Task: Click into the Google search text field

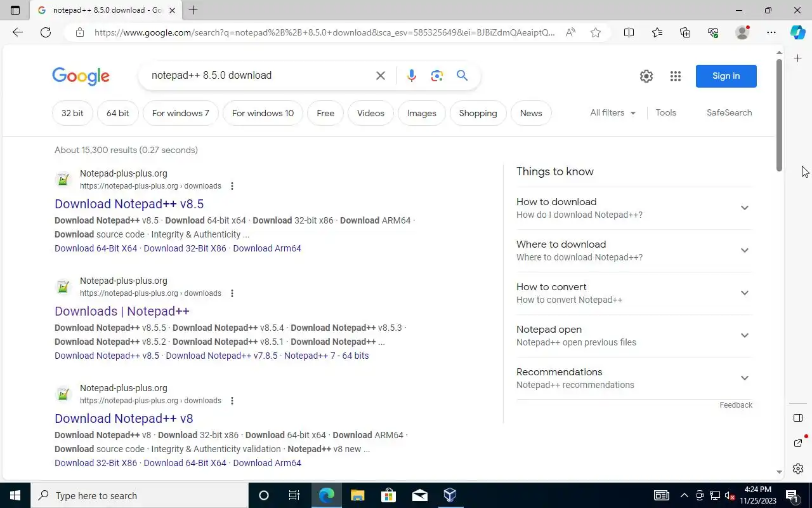Action: point(260,76)
